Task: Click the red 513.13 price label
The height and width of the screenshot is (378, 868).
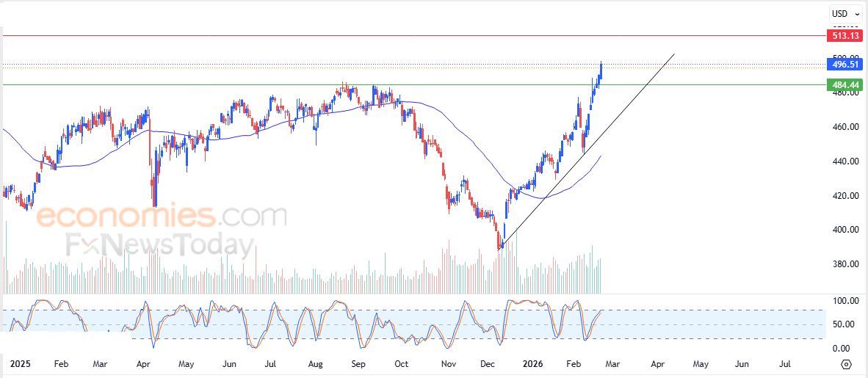Action: tap(845, 35)
